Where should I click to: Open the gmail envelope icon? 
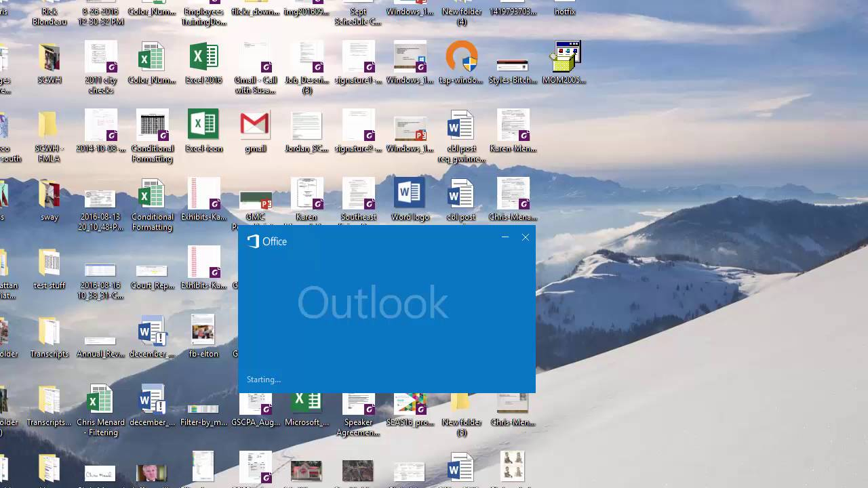click(255, 125)
